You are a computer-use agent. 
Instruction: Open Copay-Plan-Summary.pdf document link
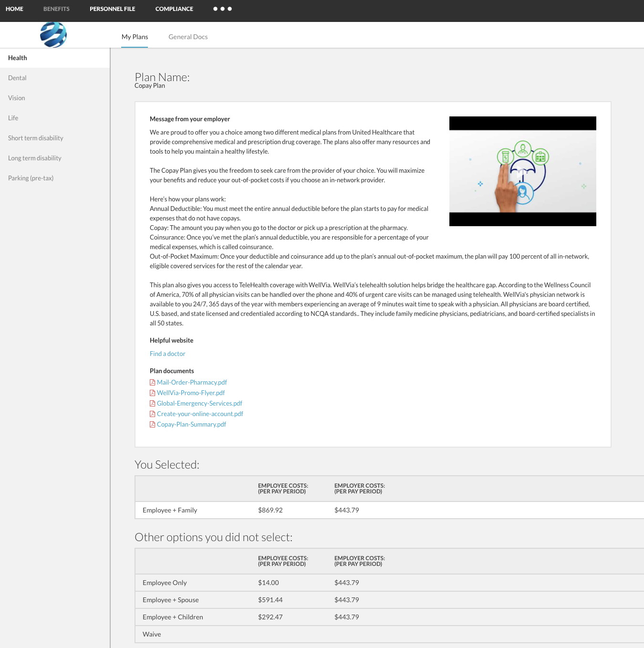(x=191, y=424)
